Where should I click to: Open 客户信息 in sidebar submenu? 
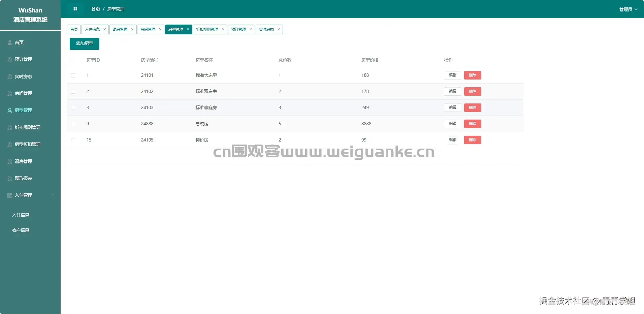click(21, 230)
